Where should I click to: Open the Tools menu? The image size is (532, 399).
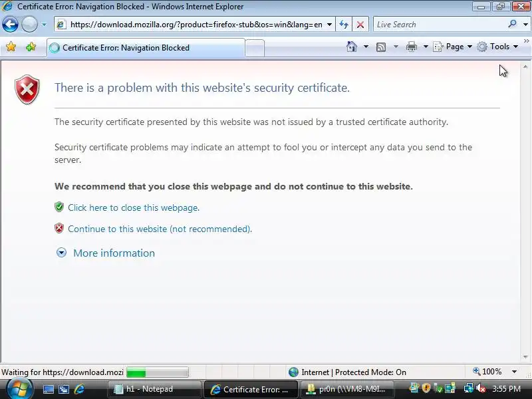[x=497, y=47]
